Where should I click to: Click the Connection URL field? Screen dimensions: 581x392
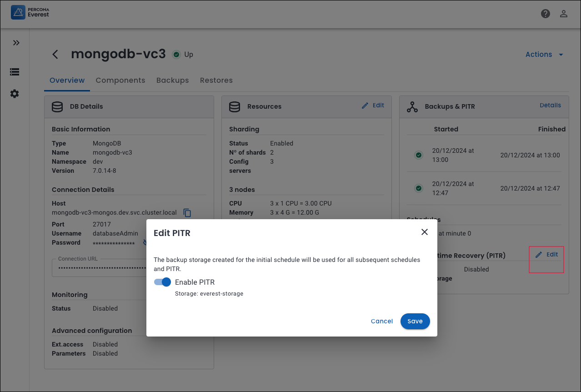[x=100, y=268]
